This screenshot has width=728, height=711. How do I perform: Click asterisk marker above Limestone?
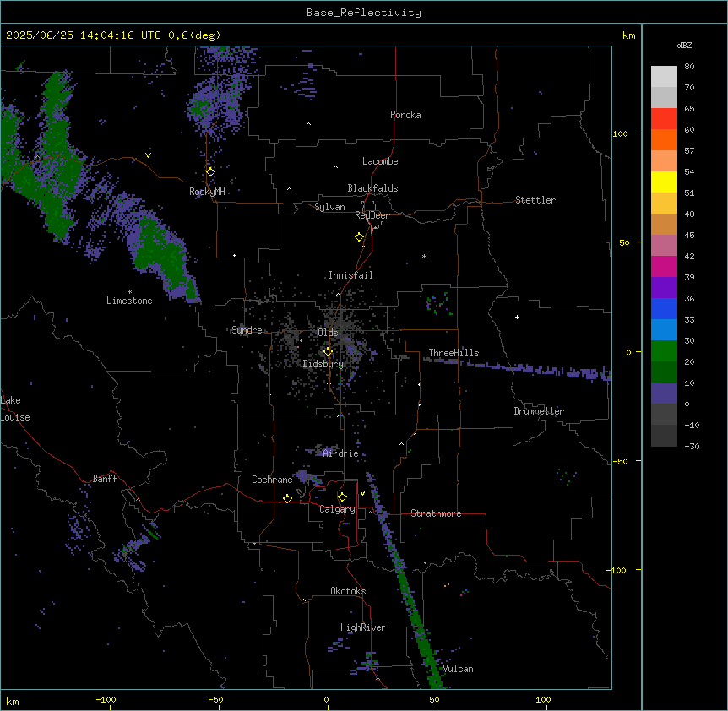129,292
